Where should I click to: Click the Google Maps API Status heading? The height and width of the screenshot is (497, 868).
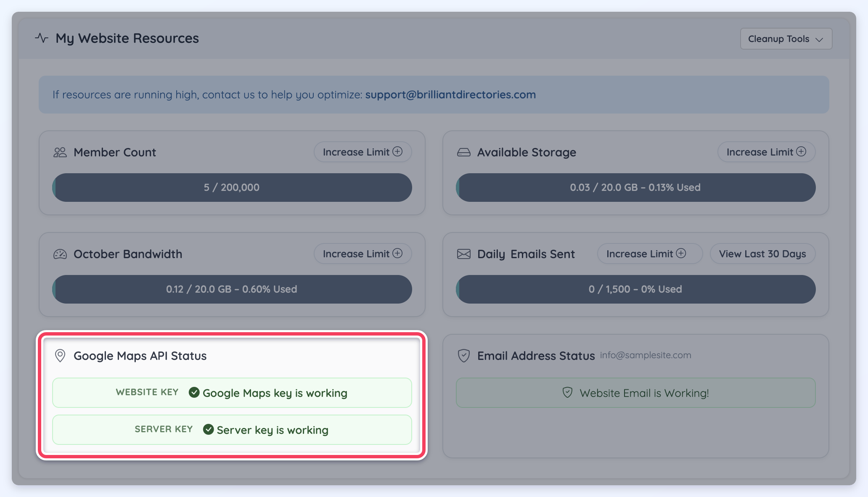pos(140,356)
